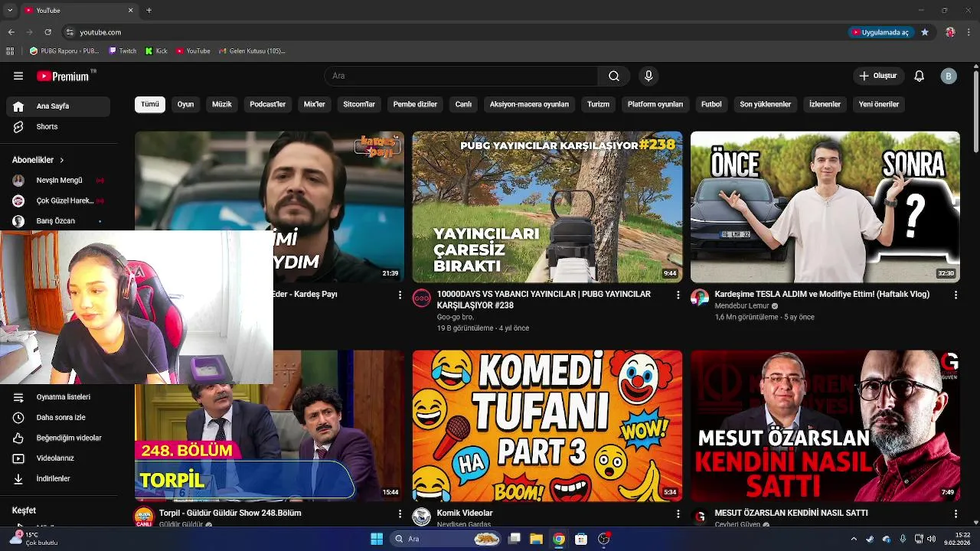Select the Oyun filter chip

[x=186, y=104]
